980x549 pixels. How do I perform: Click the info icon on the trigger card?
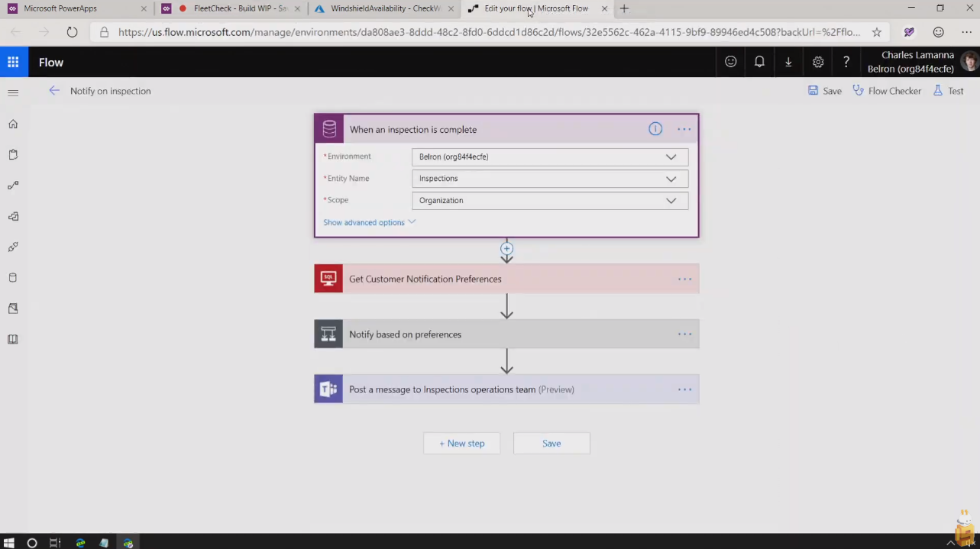coord(655,129)
